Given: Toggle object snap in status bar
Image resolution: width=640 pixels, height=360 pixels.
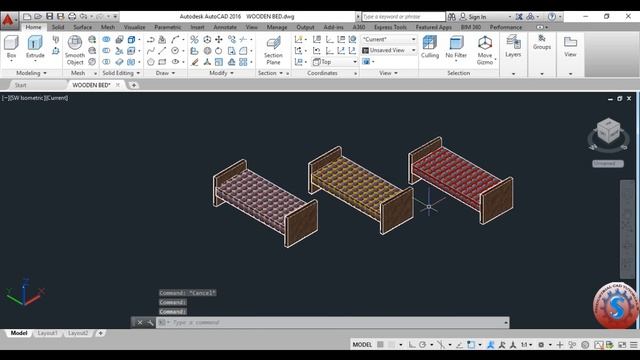Looking at the screenshot, I should click(x=471, y=344).
